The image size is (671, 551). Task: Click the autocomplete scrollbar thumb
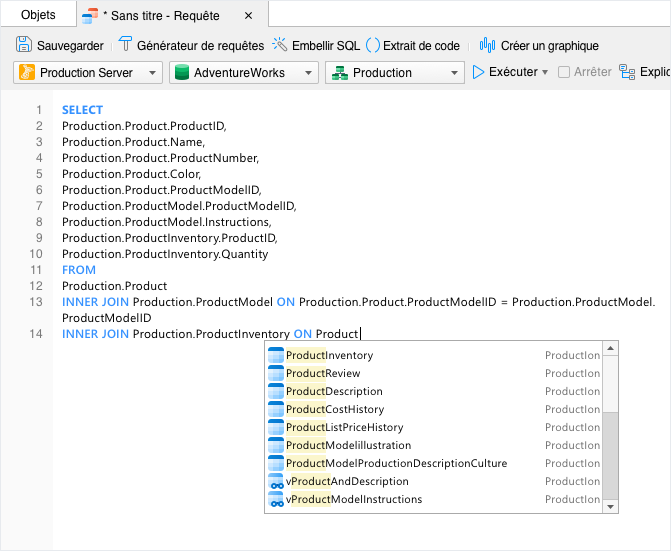[610, 456]
